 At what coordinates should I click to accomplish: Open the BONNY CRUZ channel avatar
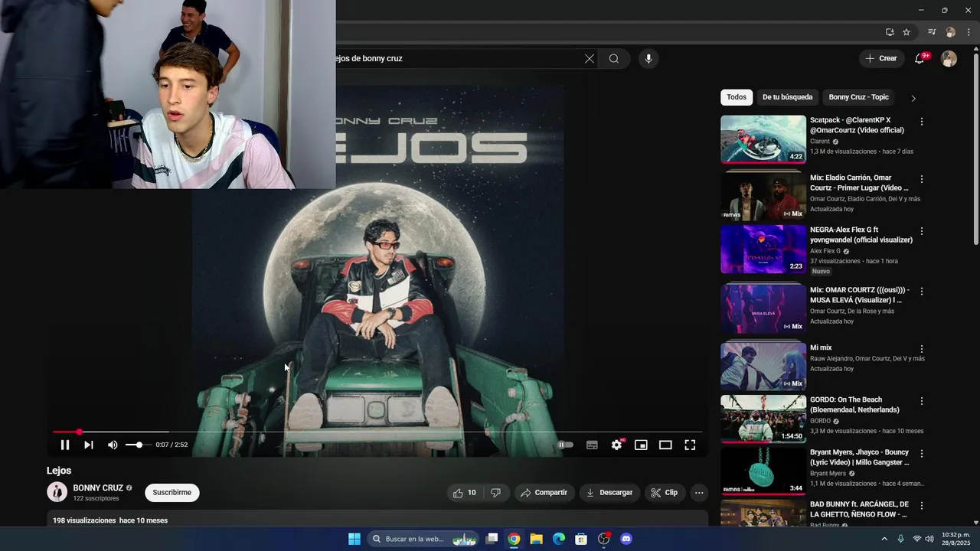[57, 492]
